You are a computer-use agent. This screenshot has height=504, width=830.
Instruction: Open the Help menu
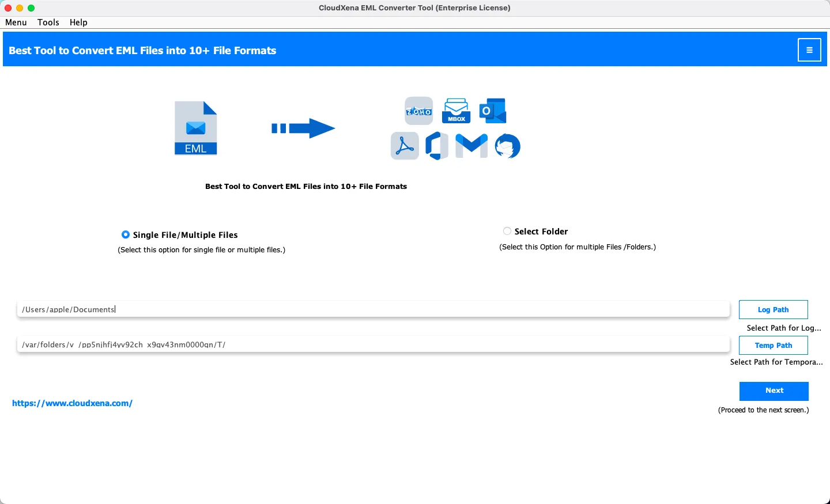[78, 22]
